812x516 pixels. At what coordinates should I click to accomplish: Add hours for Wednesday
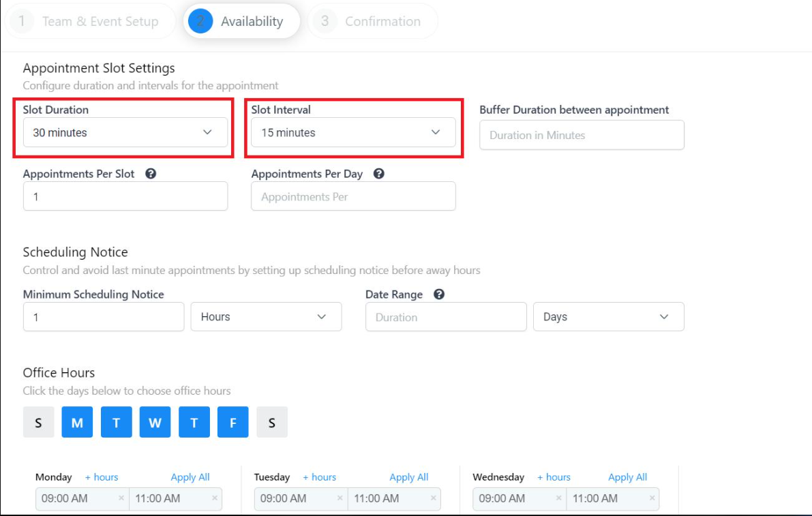coord(554,477)
